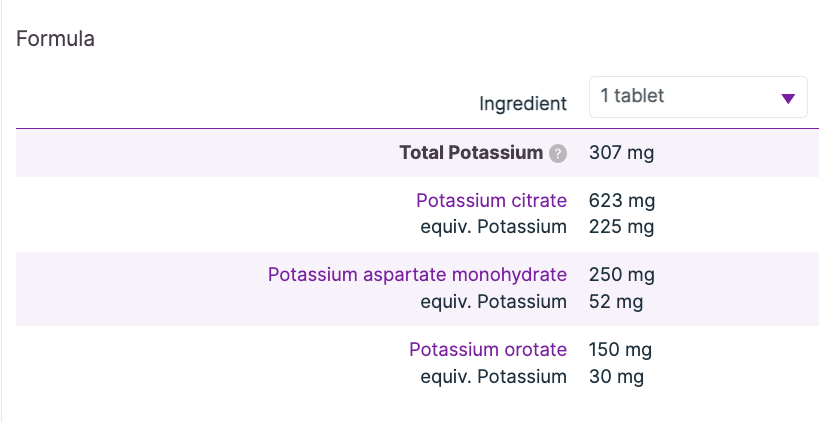Open the Potassium citrate ingredient link
The height and width of the screenshot is (422, 834).
point(491,200)
